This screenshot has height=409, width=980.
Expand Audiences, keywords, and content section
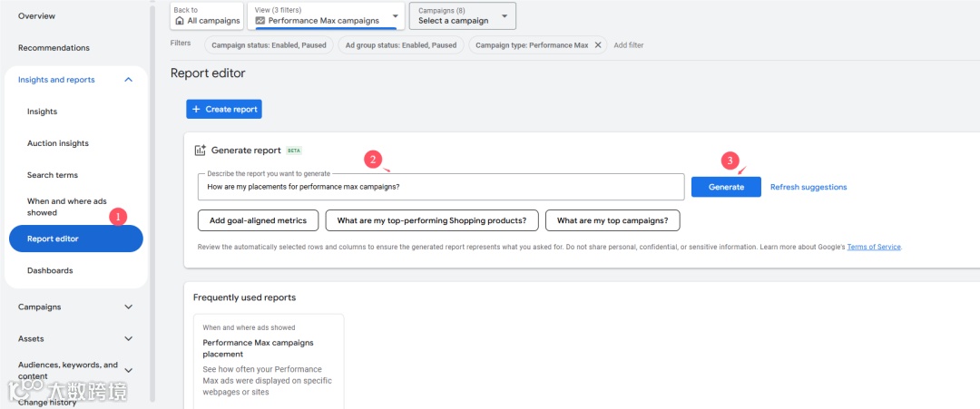tap(129, 370)
